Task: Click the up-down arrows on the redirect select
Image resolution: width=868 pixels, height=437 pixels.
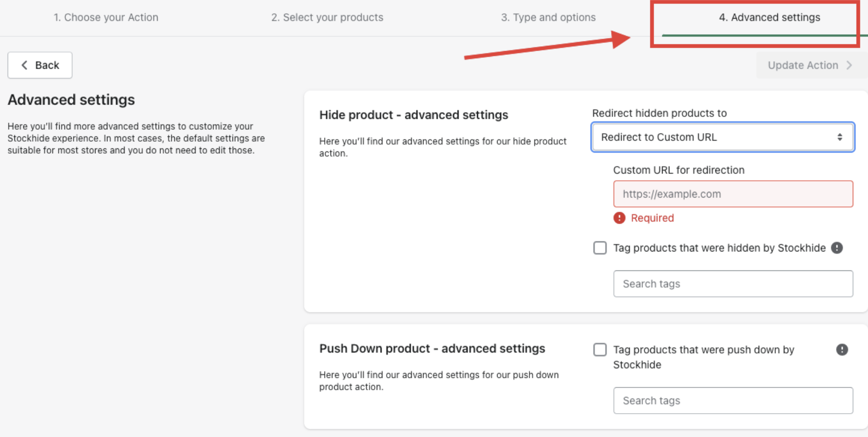Action: click(x=839, y=137)
